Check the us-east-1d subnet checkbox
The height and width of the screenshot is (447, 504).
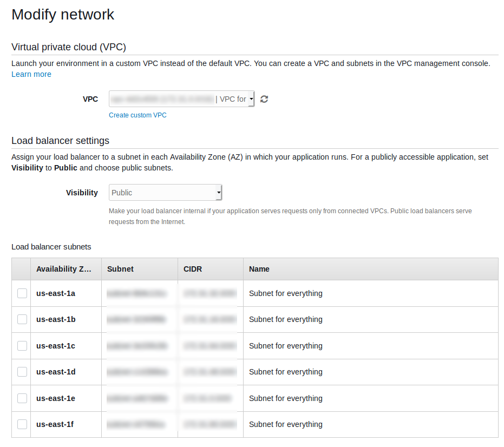[22, 372]
